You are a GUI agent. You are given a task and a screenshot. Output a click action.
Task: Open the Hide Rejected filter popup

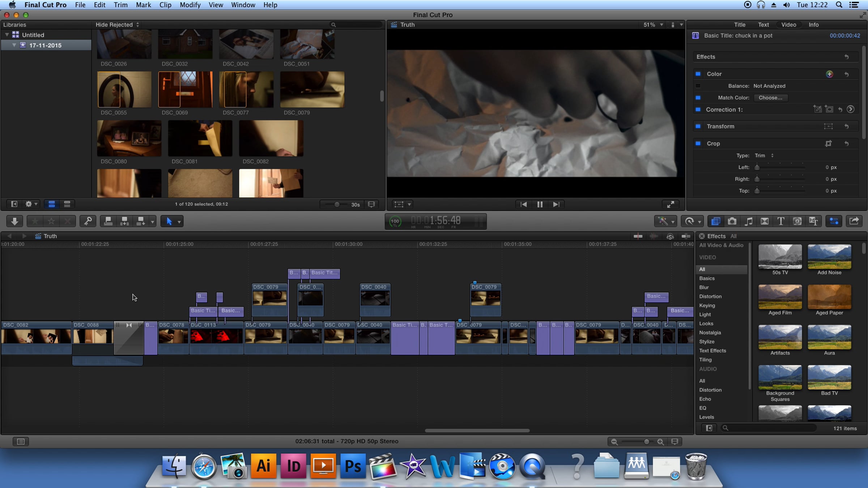coord(117,25)
